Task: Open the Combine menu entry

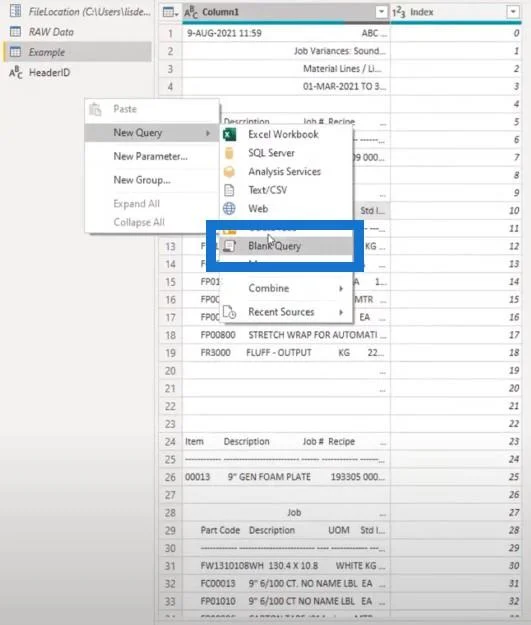Action: [286, 288]
